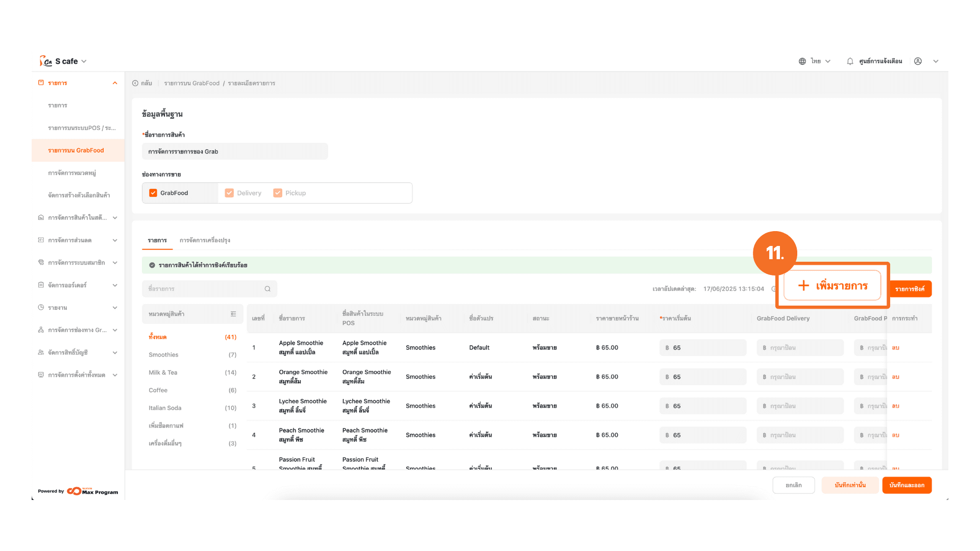Image resolution: width=980 pixels, height=551 pixels.
Task: Click the S cafe logo icon
Action: 46,61
